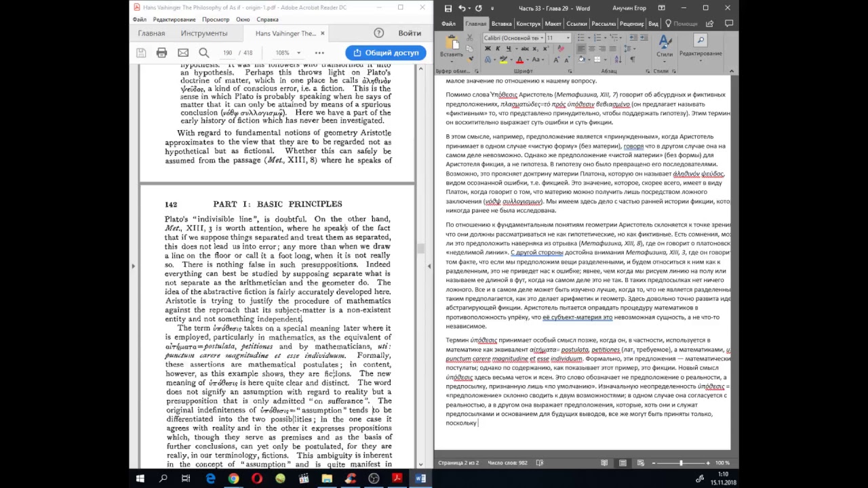The height and width of the screenshot is (488, 868).
Task: Click Word zoom slider handle
Action: point(681,463)
